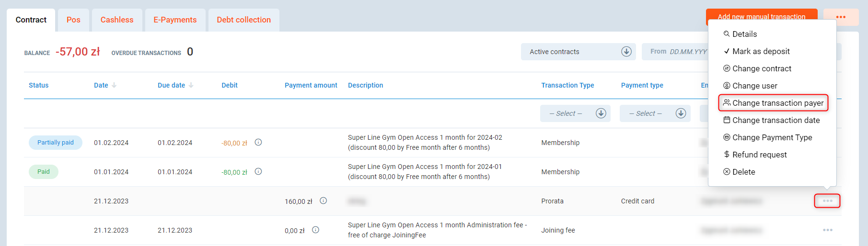Image resolution: width=868 pixels, height=246 pixels.
Task: Select Refund request in context menu
Action: [x=759, y=155]
